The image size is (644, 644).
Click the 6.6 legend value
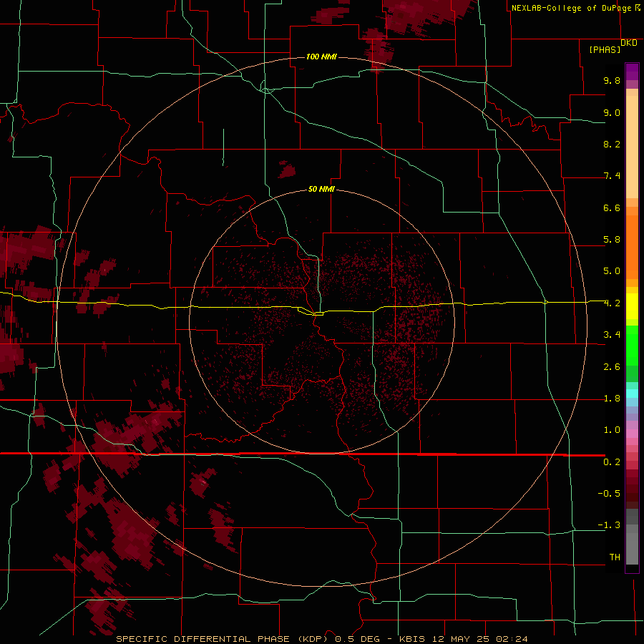point(612,208)
